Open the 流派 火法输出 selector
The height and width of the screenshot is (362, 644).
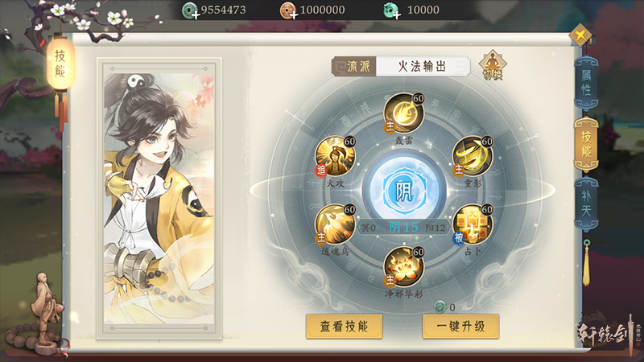click(x=401, y=66)
